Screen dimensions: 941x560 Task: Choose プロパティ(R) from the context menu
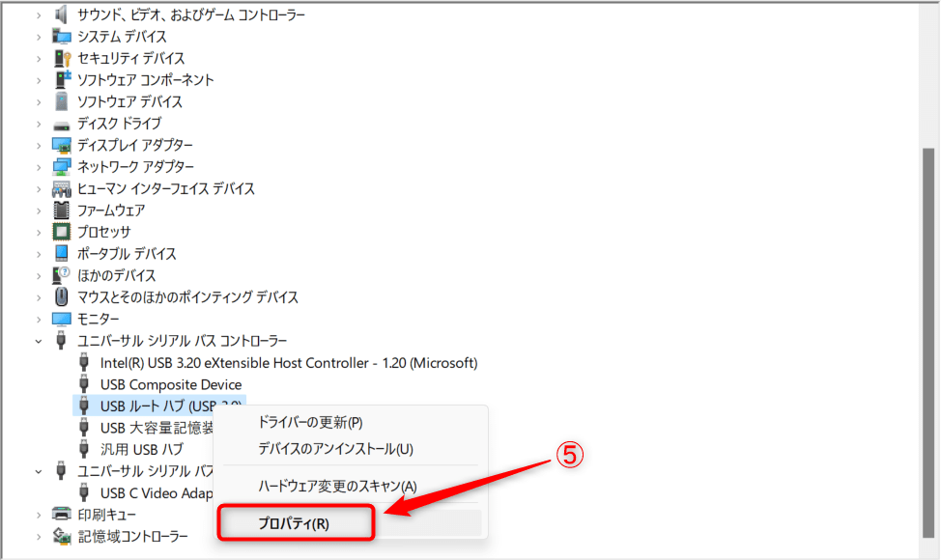[295, 524]
